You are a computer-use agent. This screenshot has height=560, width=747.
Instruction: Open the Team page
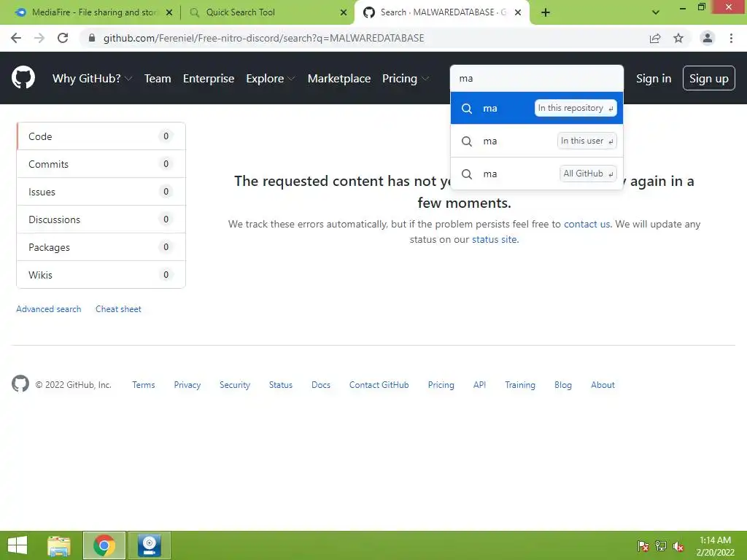pyautogui.click(x=158, y=79)
